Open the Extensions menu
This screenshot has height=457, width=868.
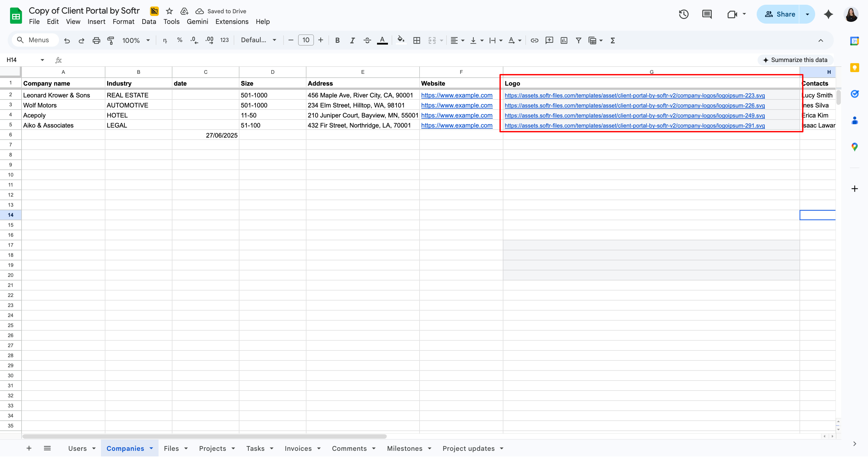pos(232,22)
